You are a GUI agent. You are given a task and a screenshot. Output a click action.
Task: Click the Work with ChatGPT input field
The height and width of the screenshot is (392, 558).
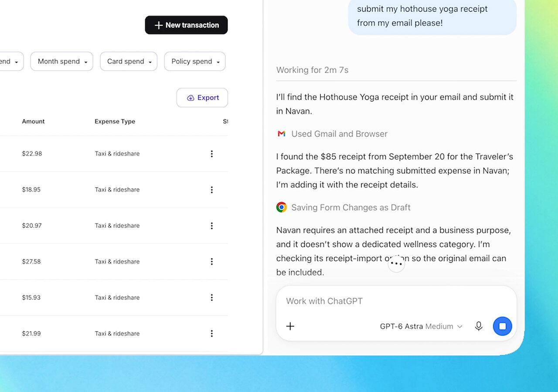[396, 301]
